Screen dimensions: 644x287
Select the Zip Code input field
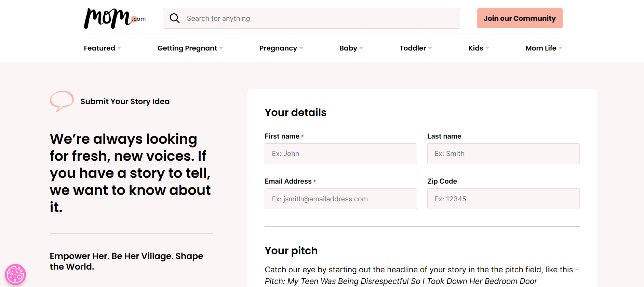click(503, 199)
